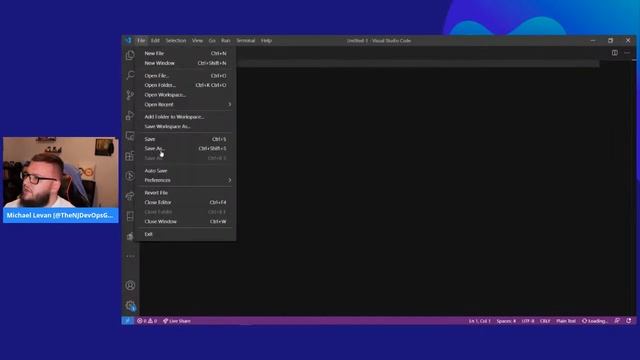The height and width of the screenshot is (360, 640).
Task: Open the View menu
Action: (x=198, y=40)
